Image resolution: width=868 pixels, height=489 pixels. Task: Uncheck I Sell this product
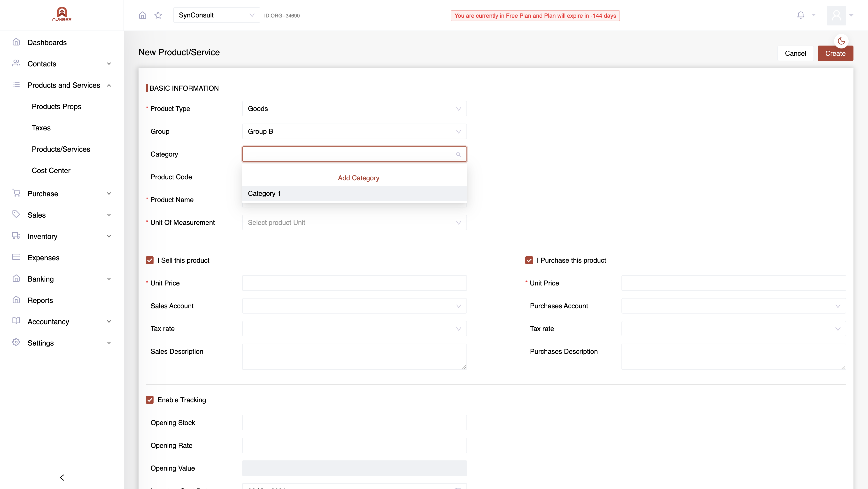pos(150,260)
